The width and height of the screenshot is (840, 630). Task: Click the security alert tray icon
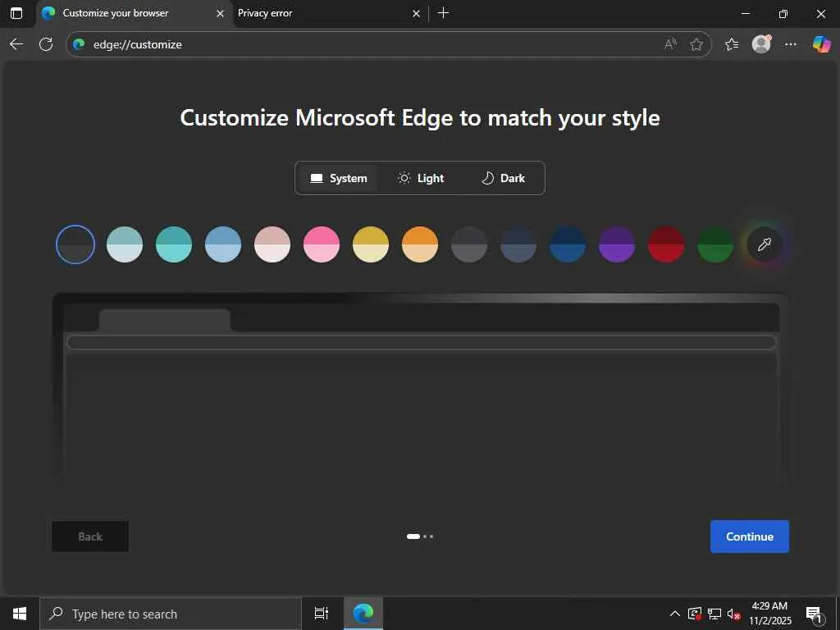tap(695, 614)
